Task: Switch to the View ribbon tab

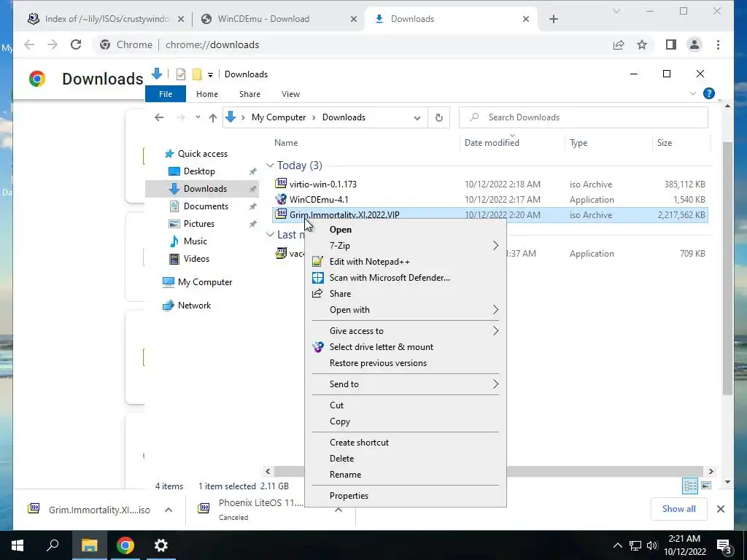Action: (x=290, y=94)
